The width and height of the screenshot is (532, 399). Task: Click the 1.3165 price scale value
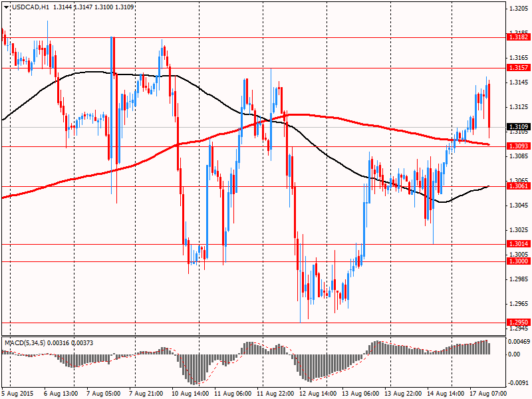[x=519, y=58]
